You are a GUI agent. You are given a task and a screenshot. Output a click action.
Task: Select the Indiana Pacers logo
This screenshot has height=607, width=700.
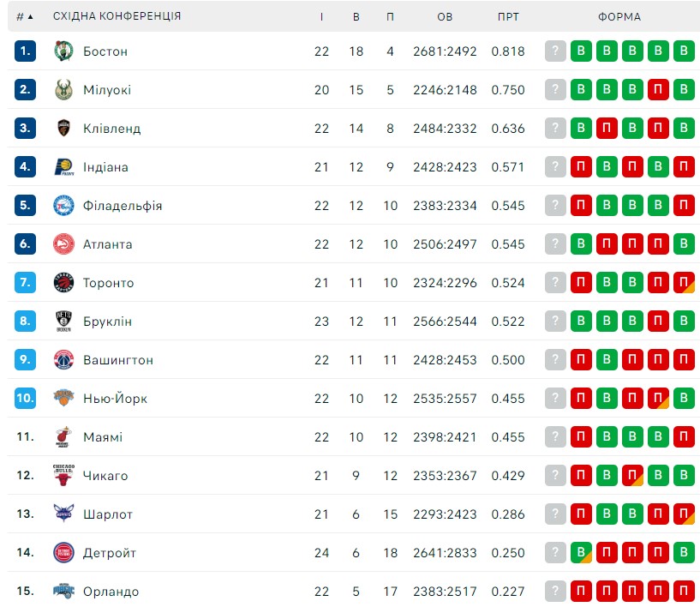coord(64,167)
